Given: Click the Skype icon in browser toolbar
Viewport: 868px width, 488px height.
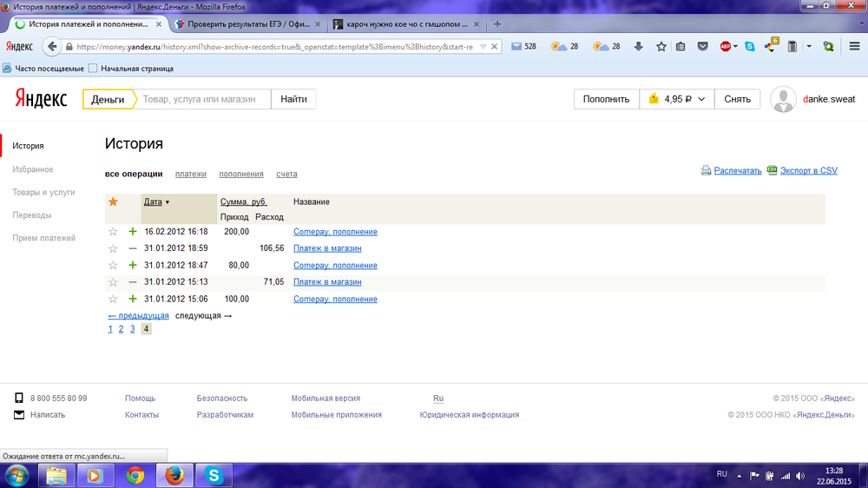Looking at the screenshot, I should (748, 47).
